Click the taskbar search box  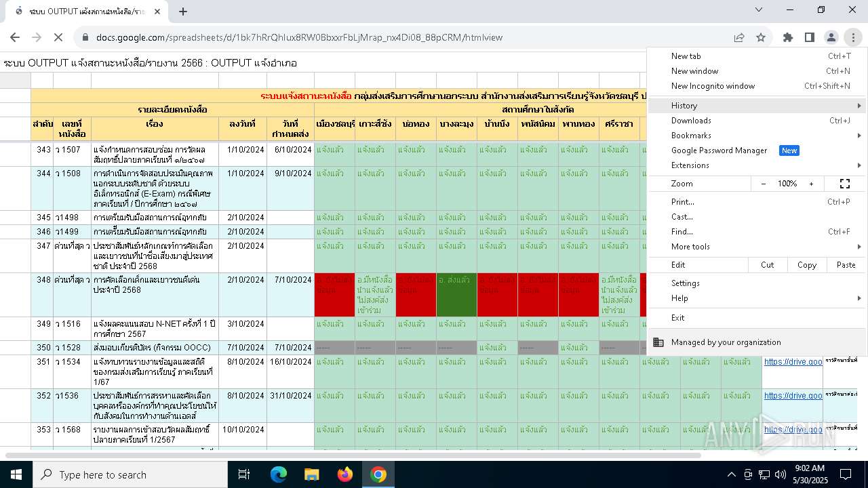pyautogui.click(x=130, y=474)
